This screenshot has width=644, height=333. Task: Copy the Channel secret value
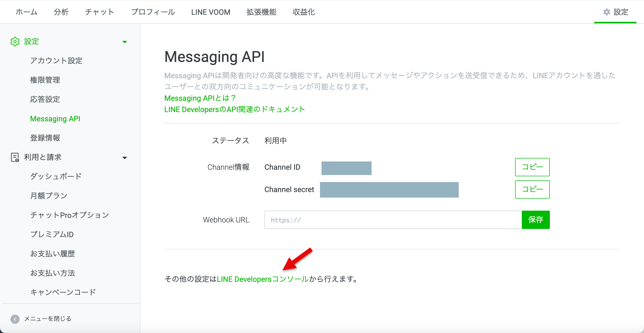pos(532,189)
